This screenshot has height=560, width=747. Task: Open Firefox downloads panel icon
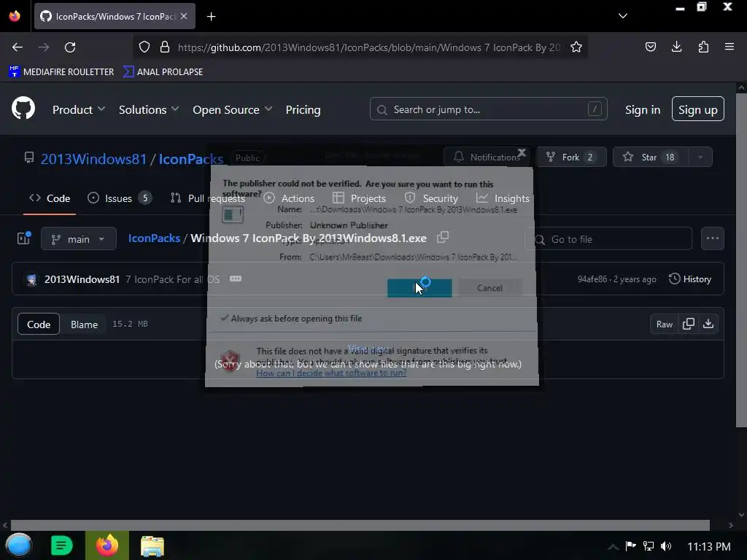pyautogui.click(x=676, y=47)
